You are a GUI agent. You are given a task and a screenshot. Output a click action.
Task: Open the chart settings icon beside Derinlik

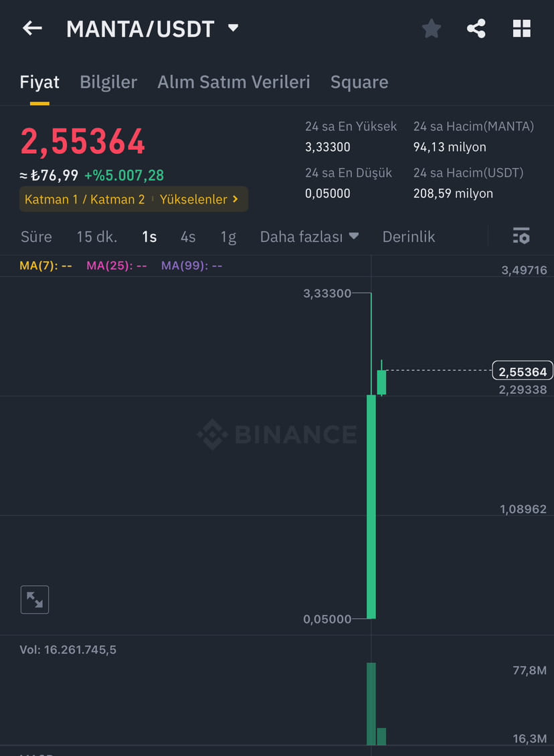[521, 236]
